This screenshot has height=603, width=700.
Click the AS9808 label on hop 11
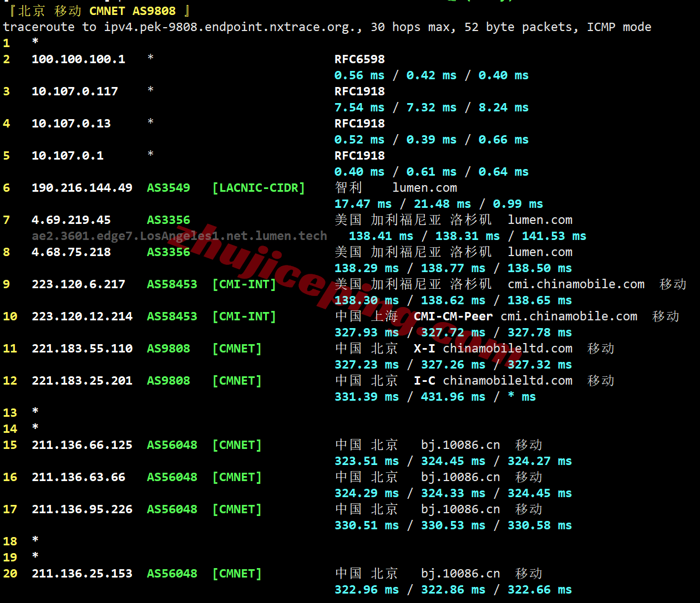pos(169,349)
